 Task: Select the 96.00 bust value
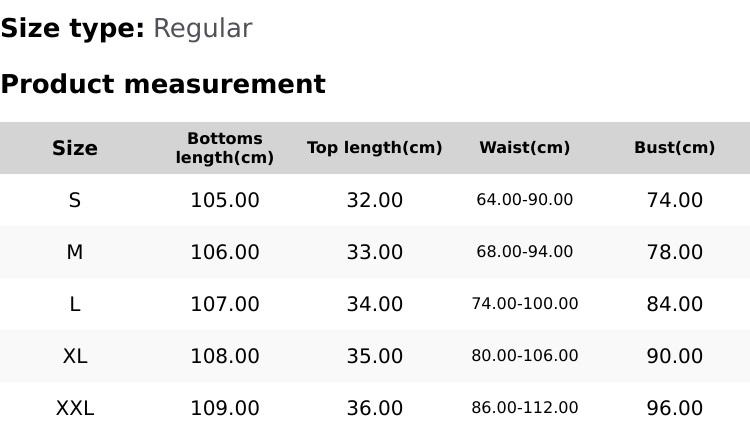coord(675,408)
